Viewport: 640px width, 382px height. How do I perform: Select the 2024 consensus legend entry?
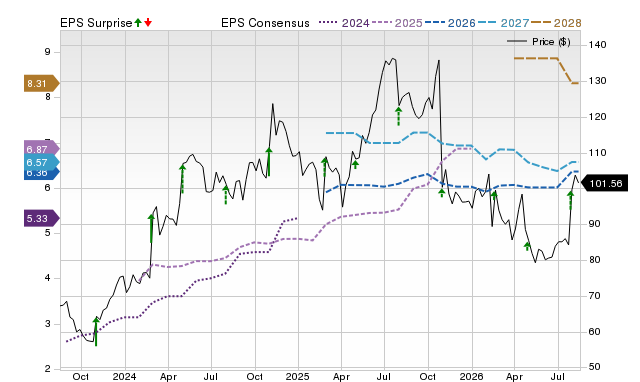(344, 23)
